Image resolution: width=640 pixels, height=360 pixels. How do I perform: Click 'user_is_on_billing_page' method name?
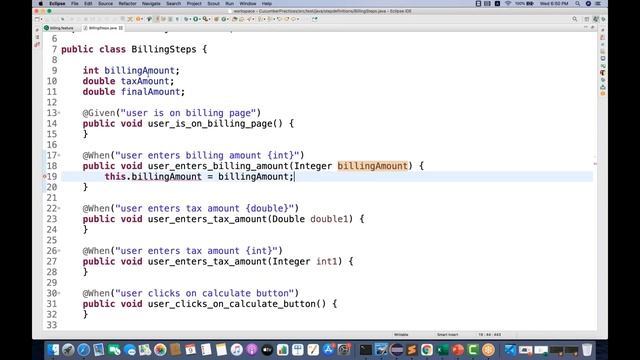tap(210, 124)
